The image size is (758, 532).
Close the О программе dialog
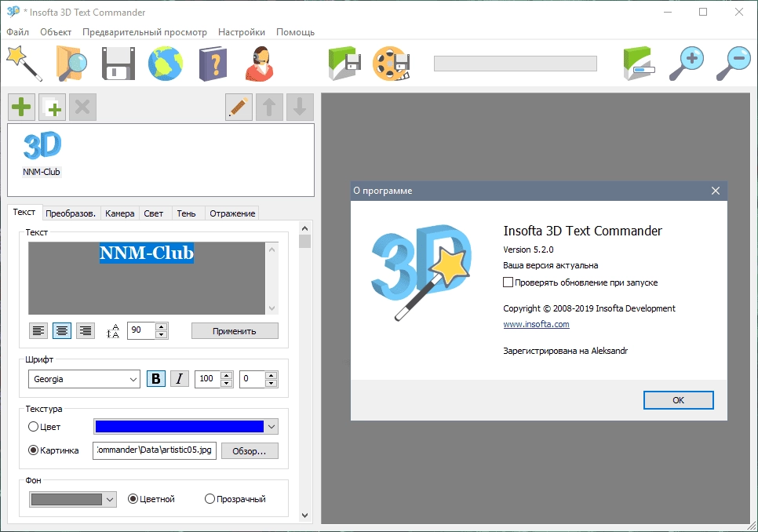coord(716,191)
